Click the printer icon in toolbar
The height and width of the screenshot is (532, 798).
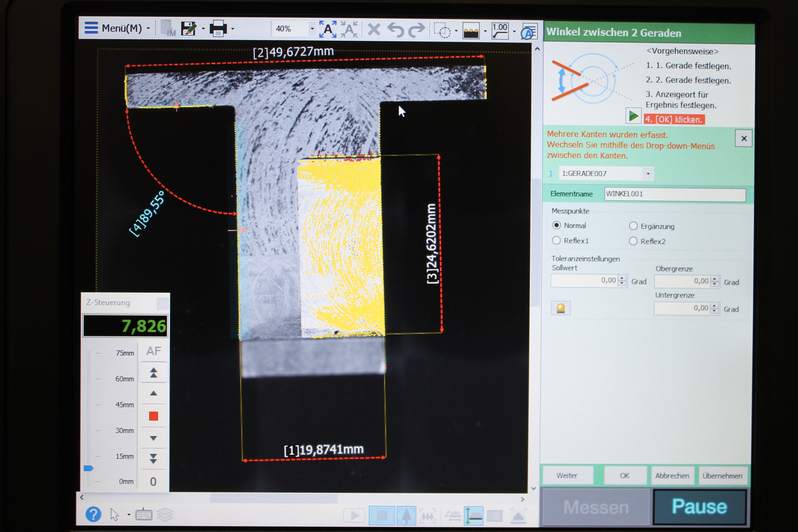[x=218, y=29]
